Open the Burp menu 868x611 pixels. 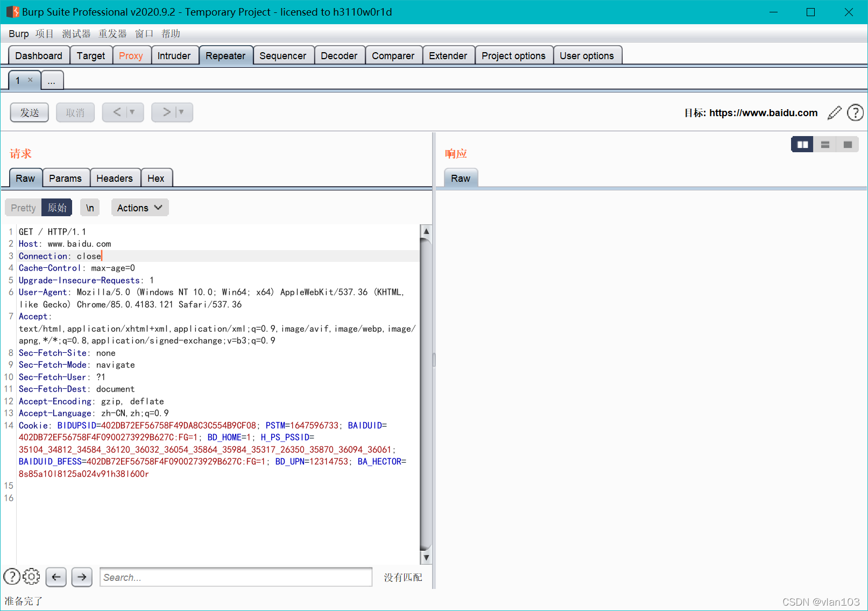point(19,34)
